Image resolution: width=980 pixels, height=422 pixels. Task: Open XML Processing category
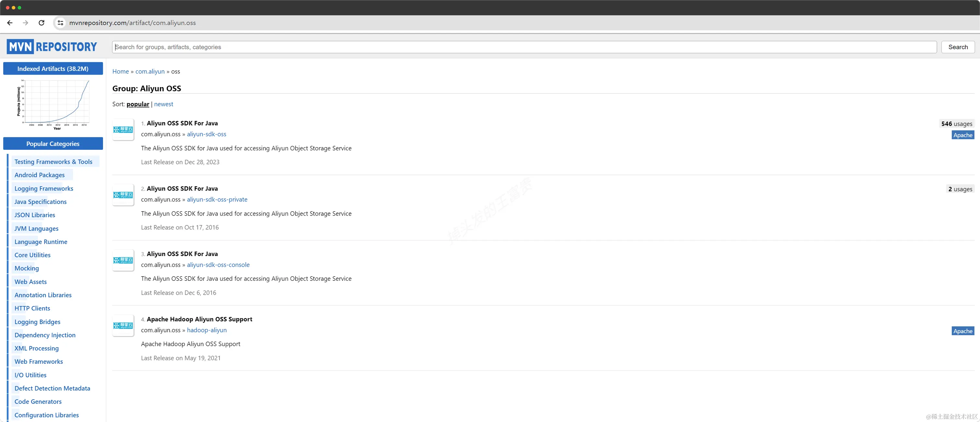pyautogui.click(x=37, y=348)
